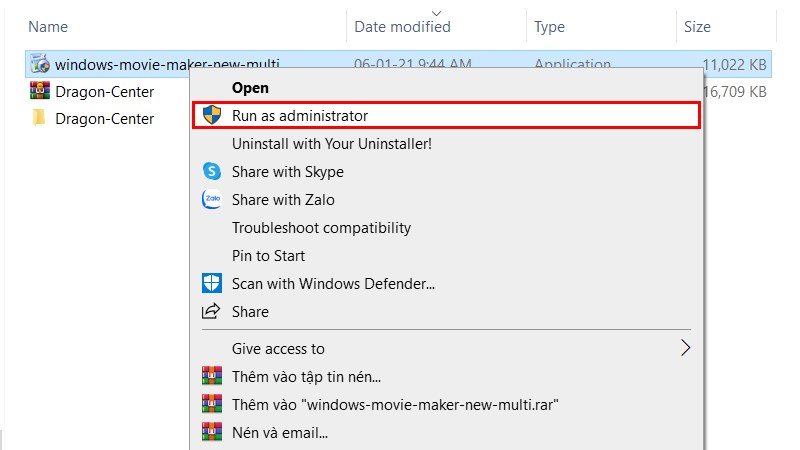800x450 pixels.
Task: Click the Windows Defender shield icon
Action: pyautogui.click(x=211, y=284)
